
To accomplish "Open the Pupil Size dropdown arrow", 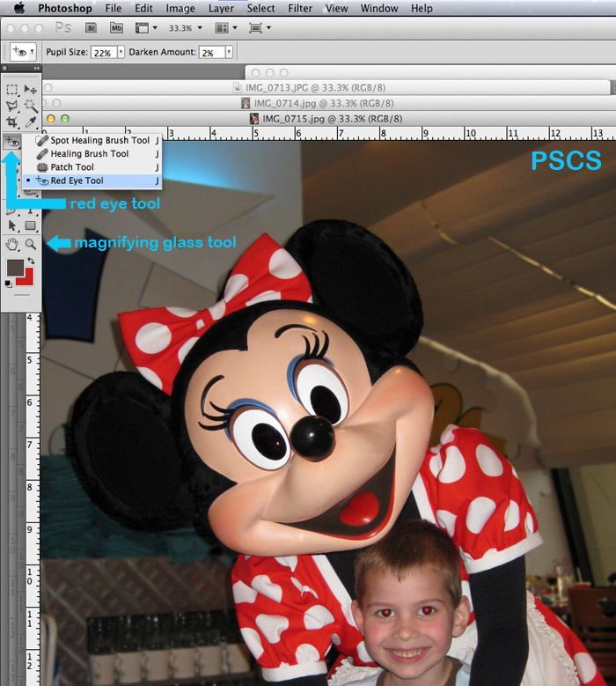I will click(121, 52).
